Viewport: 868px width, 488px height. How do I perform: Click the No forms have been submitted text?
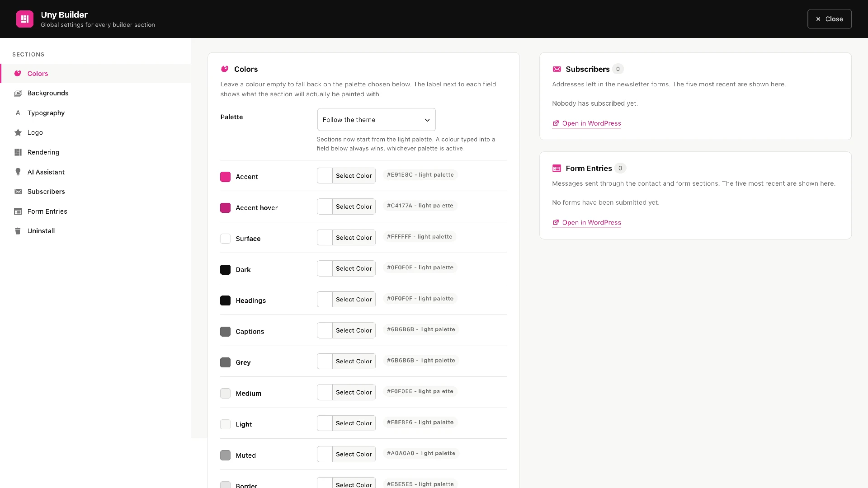[x=606, y=202]
